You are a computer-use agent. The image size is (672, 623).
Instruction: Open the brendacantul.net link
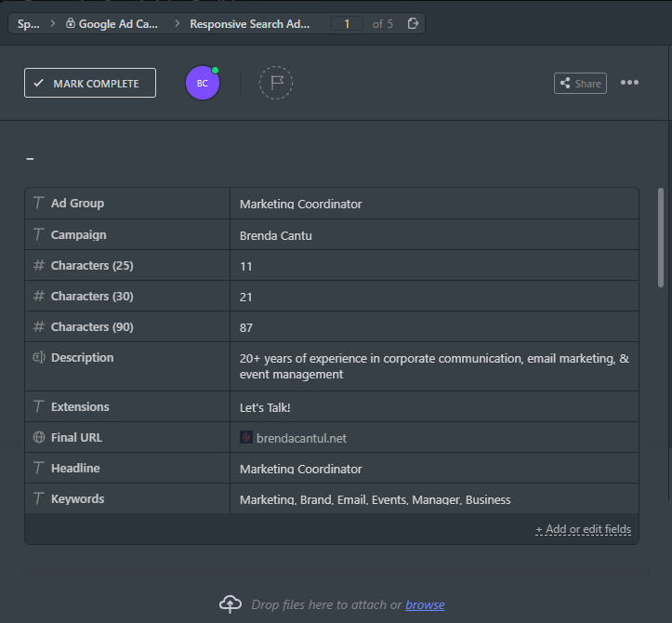(x=301, y=438)
